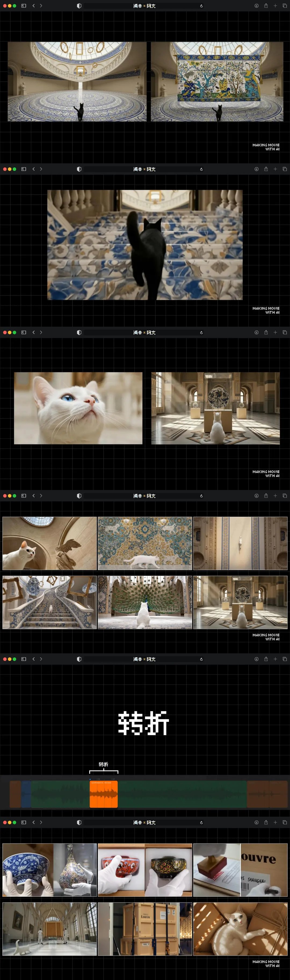
Task: Click the back arrow in the 转折 title window
Action: click(x=34, y=659)
